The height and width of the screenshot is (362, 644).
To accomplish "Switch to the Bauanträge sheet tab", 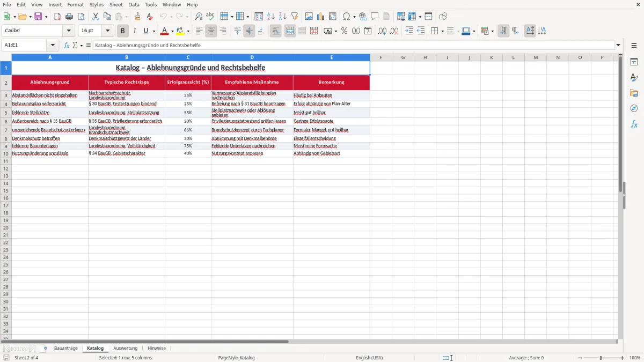I will tap(66, 349).
